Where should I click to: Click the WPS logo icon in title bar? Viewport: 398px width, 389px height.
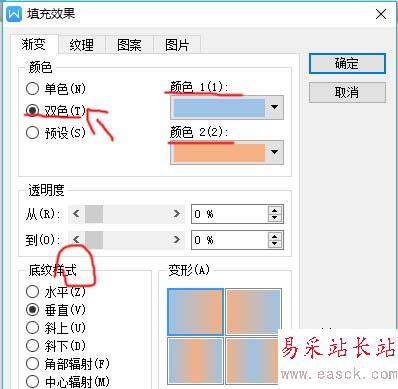click(14, 14)
